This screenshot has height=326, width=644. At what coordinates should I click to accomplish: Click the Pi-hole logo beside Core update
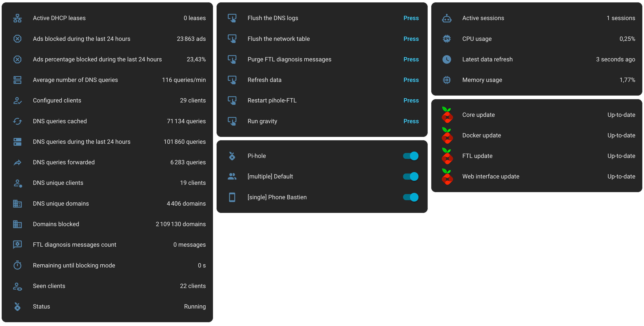pos(447,115)
